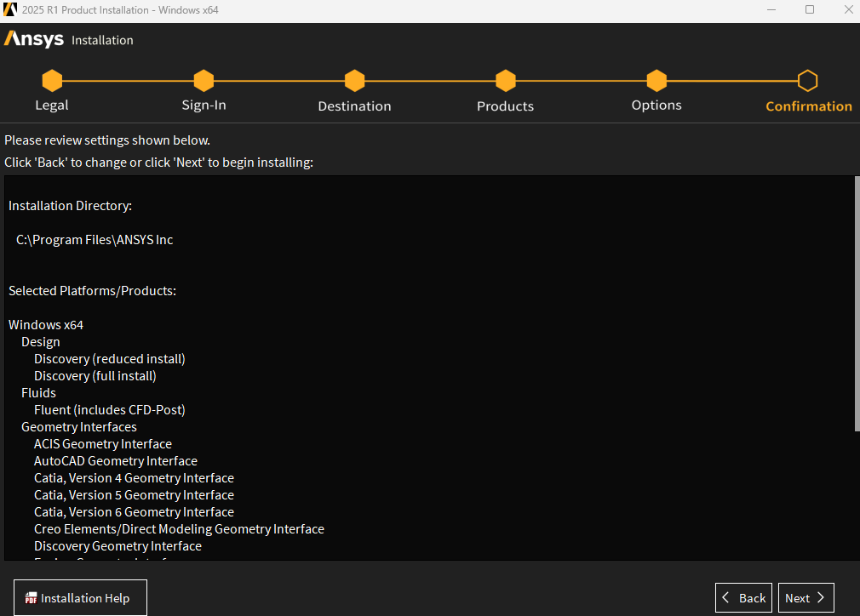Click the 'Design' category row
Viewport: 860px width, 616px height.
[41, 342]
